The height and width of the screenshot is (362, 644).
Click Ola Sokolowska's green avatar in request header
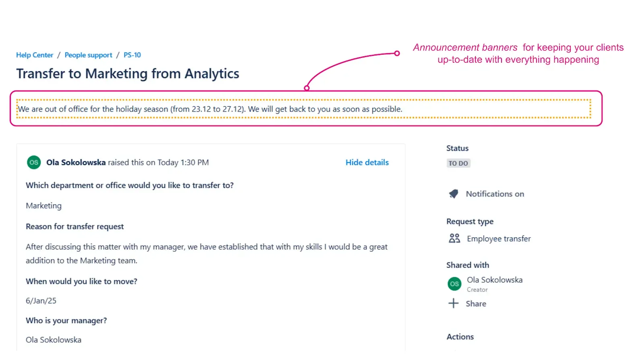[x=34, y=162]
